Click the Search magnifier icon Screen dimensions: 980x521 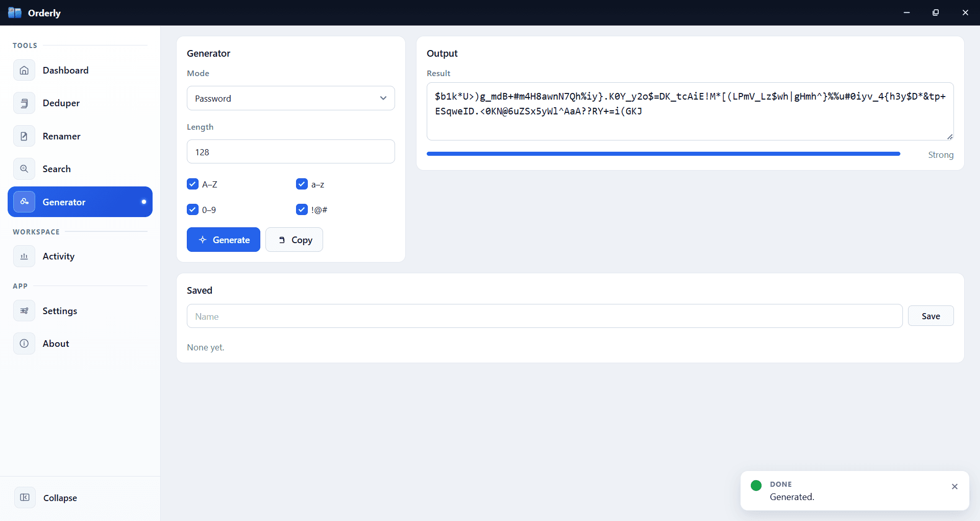[x=24, y=169]
